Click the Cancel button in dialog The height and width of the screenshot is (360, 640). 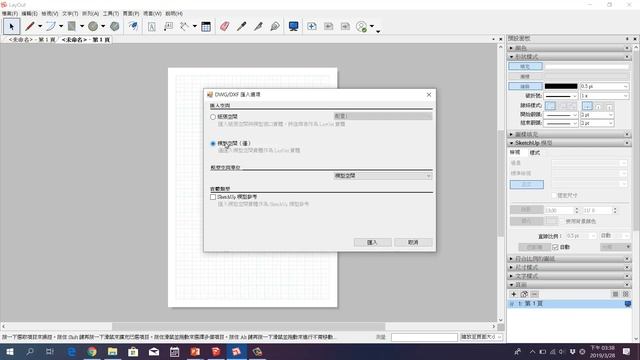[413, 242]
